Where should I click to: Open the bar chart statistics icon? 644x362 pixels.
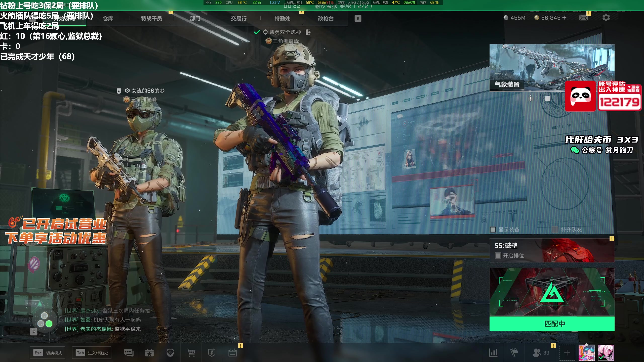tap(493, 353)
